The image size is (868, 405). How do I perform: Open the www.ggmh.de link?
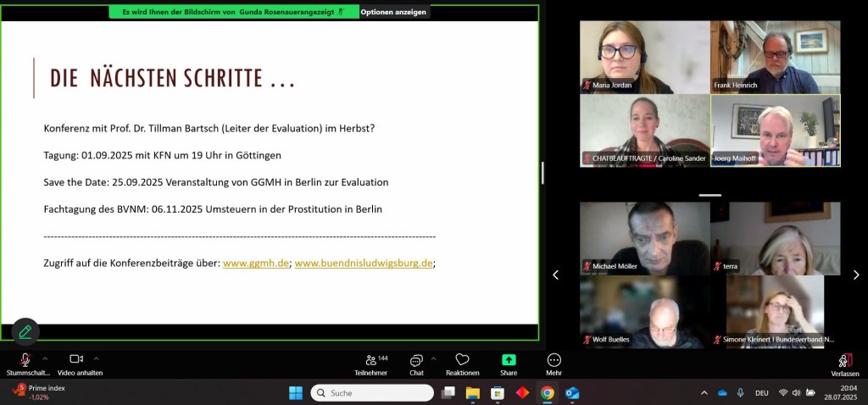pyautogui.click(x=256, y=264)
